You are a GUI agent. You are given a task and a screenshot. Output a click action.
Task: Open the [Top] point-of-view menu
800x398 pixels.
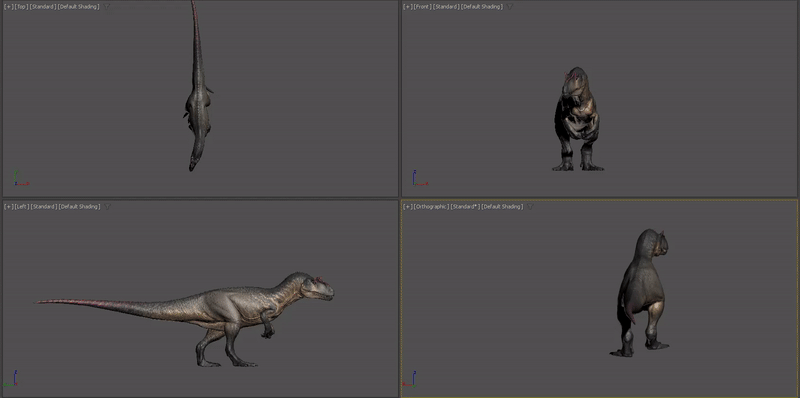pyautogui.click(x=21, y=7)
